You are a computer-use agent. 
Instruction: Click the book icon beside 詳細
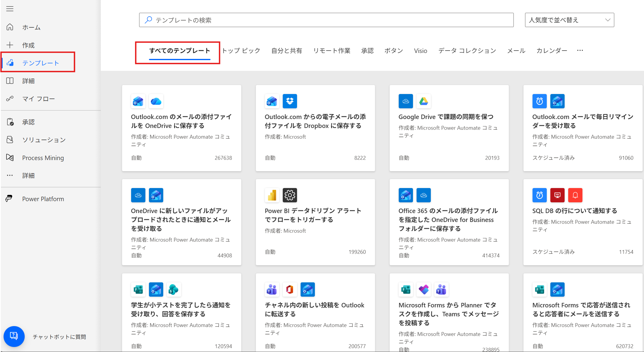(10, 81)
